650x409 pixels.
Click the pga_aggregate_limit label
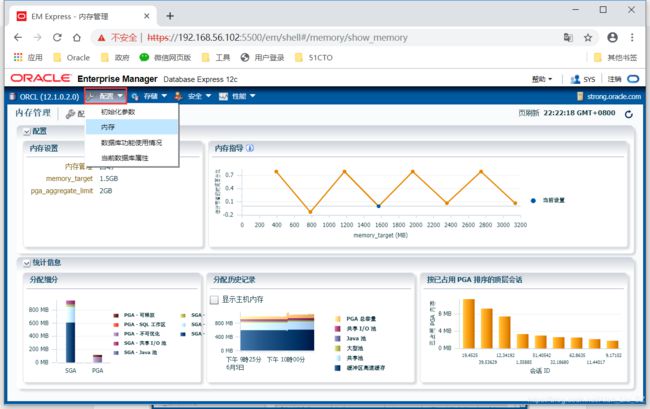62,191
